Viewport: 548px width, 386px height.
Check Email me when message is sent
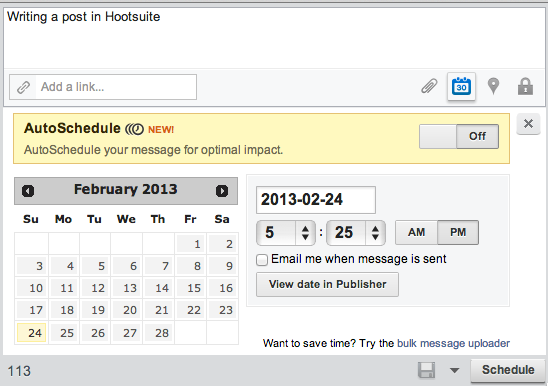262,260
